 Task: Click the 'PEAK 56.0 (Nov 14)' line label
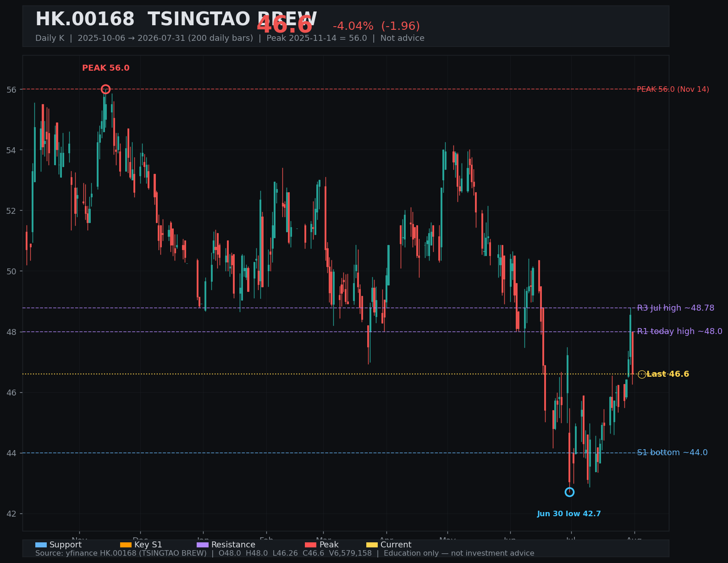pyautogui.click(x=673, y=89)
